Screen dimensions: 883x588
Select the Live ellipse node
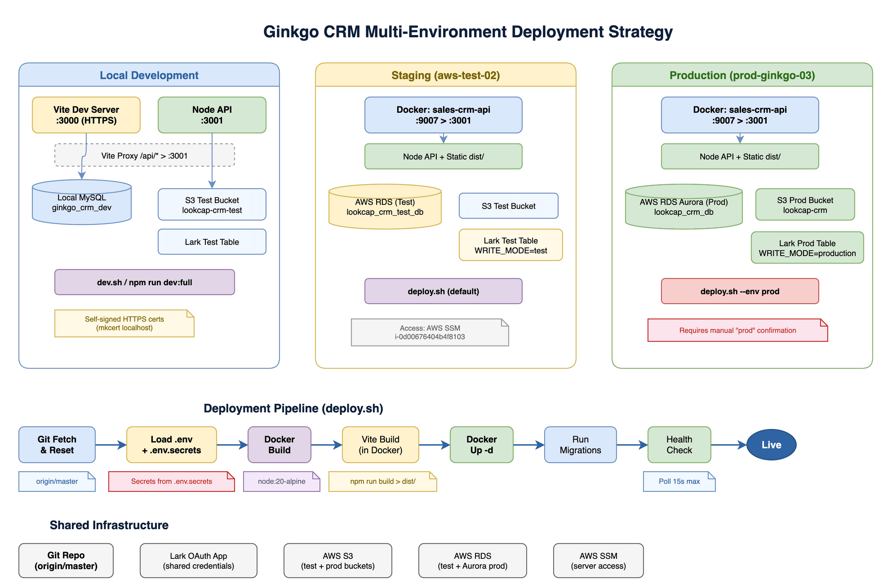click(x=772, y=445)
